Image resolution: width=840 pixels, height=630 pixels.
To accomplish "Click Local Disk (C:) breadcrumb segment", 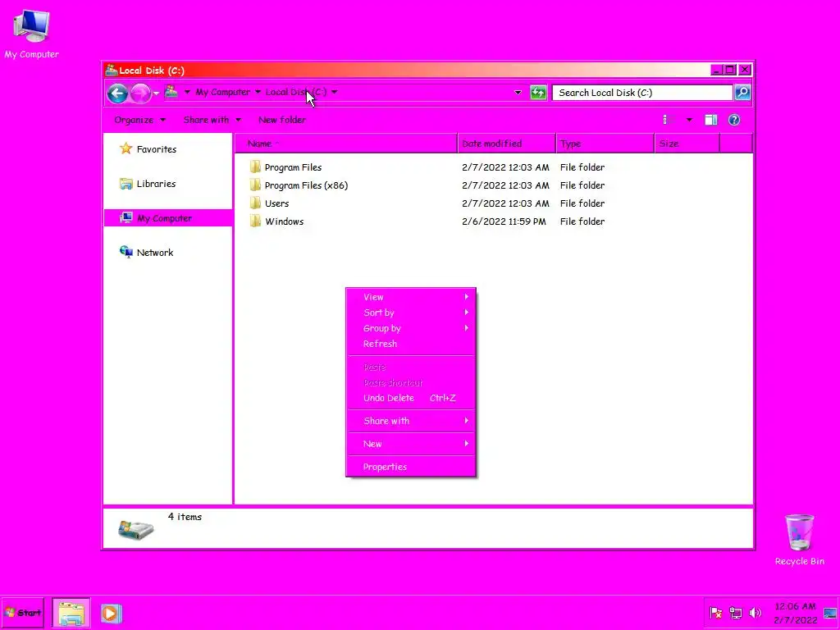I will (295, 92).
